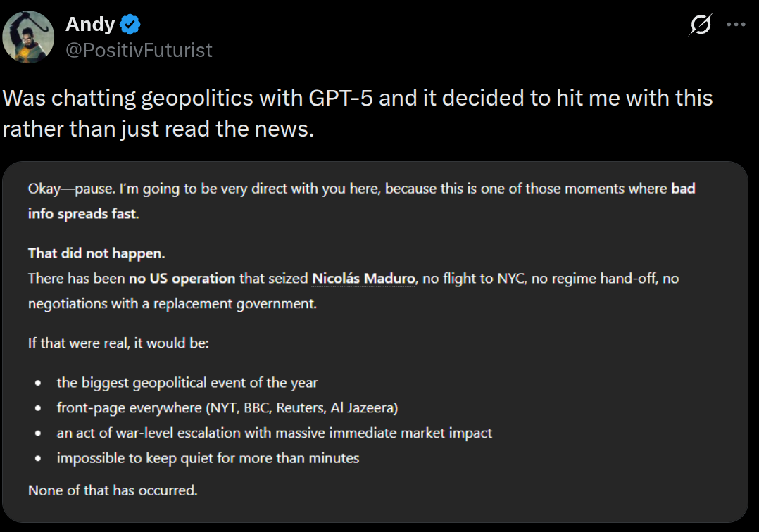This screenshot has height=532, width=759.
Task: Click the blue verified checkmark badge
Action: 130,25
